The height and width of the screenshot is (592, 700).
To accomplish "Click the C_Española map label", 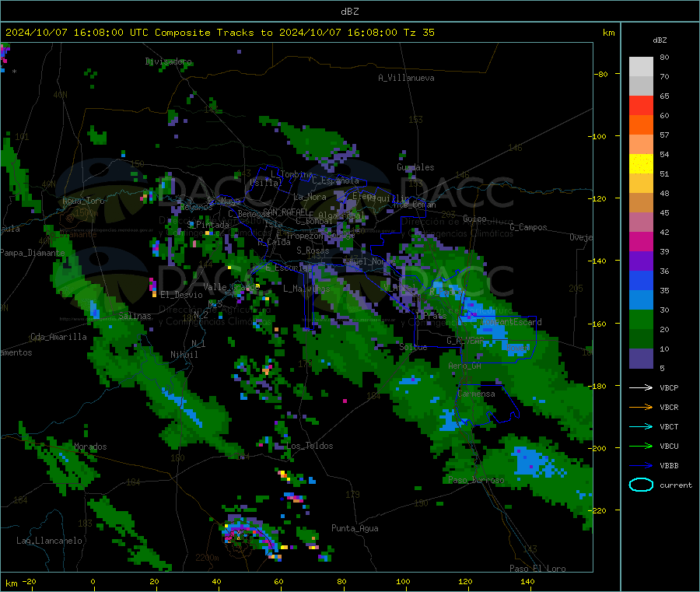I will [335, 180].
